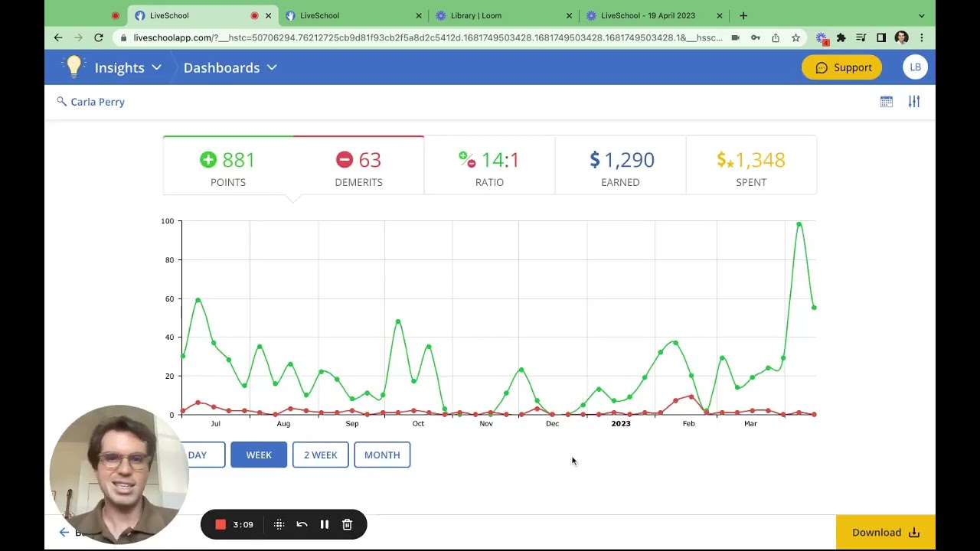Viewport: 980px width, 551px height.
Task: Select the $1,348 Spent tab
Action: [x=751, y=166]
